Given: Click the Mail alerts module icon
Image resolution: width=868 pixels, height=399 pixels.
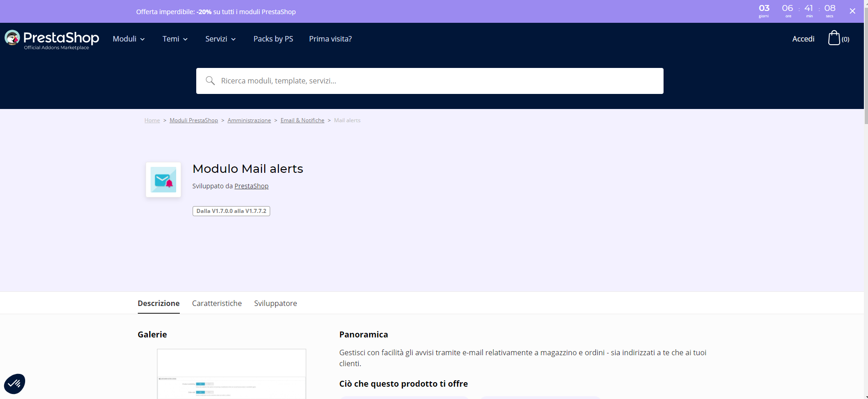Looking at the screenshot, I should tap(163, 180).
